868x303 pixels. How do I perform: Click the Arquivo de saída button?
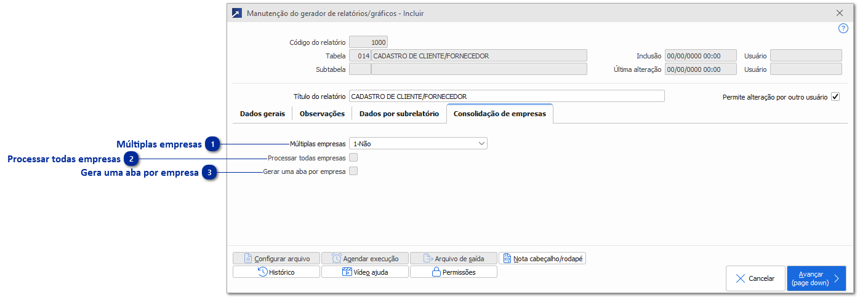point(454,259)
